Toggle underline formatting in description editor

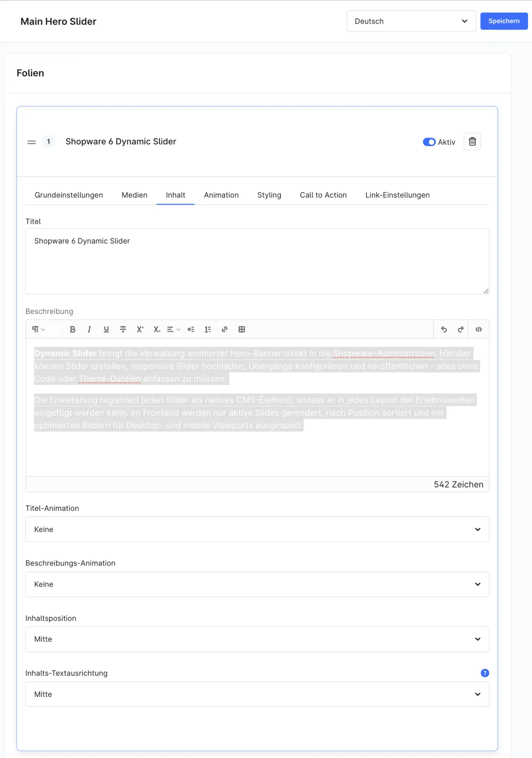[106, 329]
